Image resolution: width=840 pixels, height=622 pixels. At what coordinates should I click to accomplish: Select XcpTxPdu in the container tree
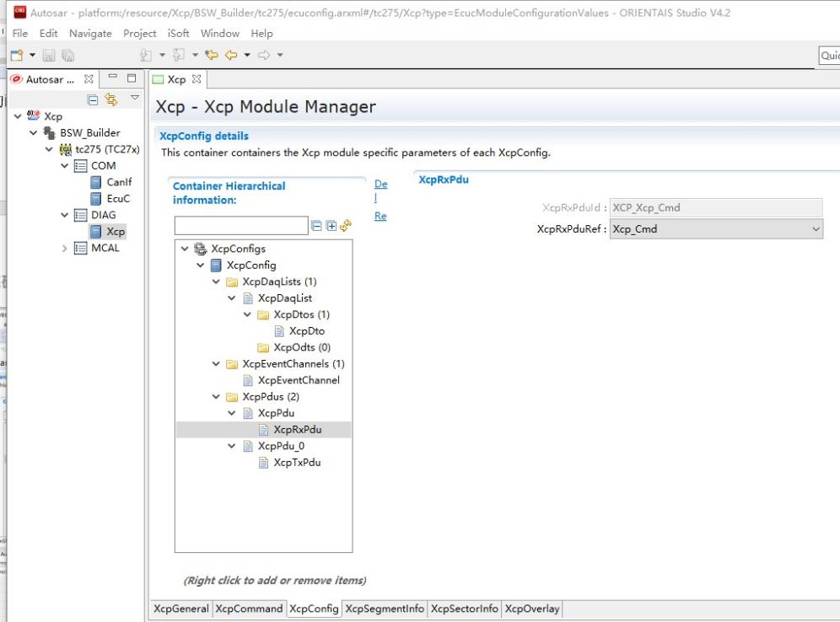[x=297, y=463]
